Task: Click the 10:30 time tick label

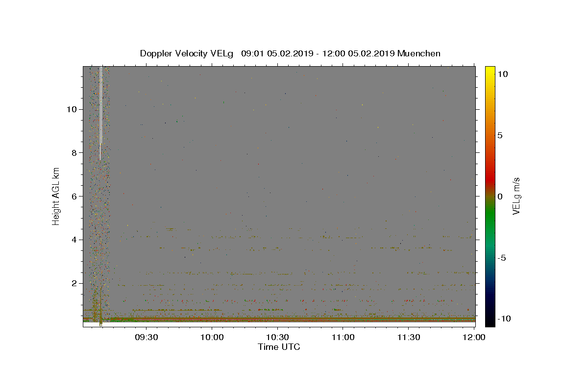Action: pyautogui.click(x=277, y=337)
